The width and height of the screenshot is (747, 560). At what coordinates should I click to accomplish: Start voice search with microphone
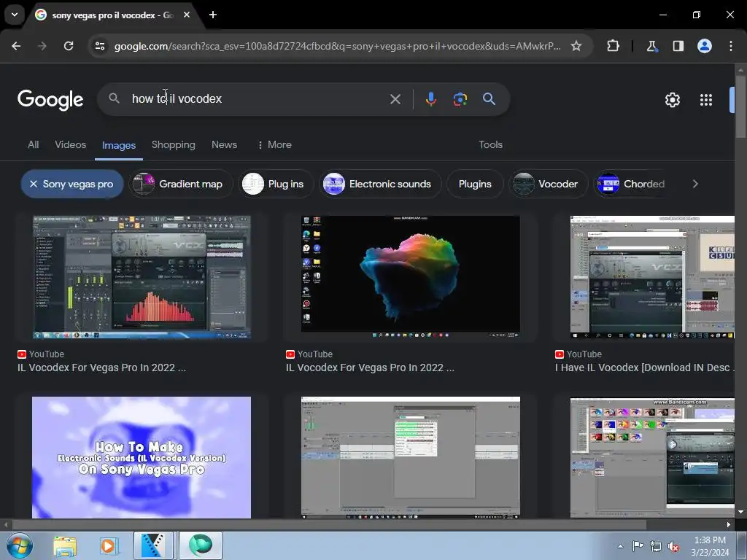point(430,99)
